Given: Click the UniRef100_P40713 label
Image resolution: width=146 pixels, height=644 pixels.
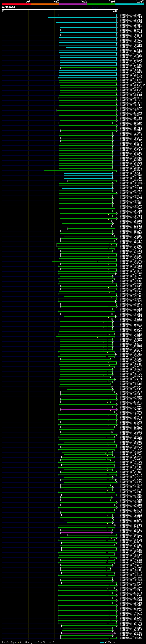Looking at the screenshot, I should [x=131, y=630].
